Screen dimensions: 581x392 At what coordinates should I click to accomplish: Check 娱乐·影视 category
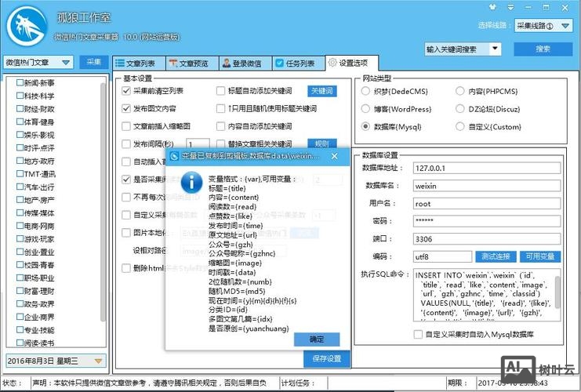[20, 135]
